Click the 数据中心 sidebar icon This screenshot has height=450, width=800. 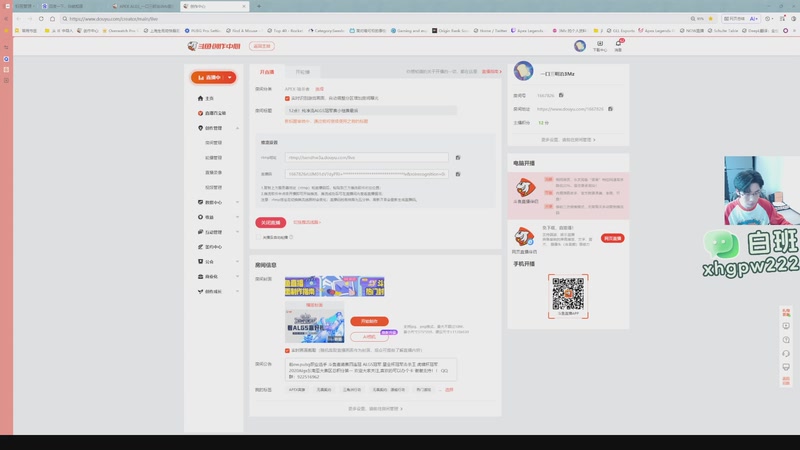coord(200,202)
